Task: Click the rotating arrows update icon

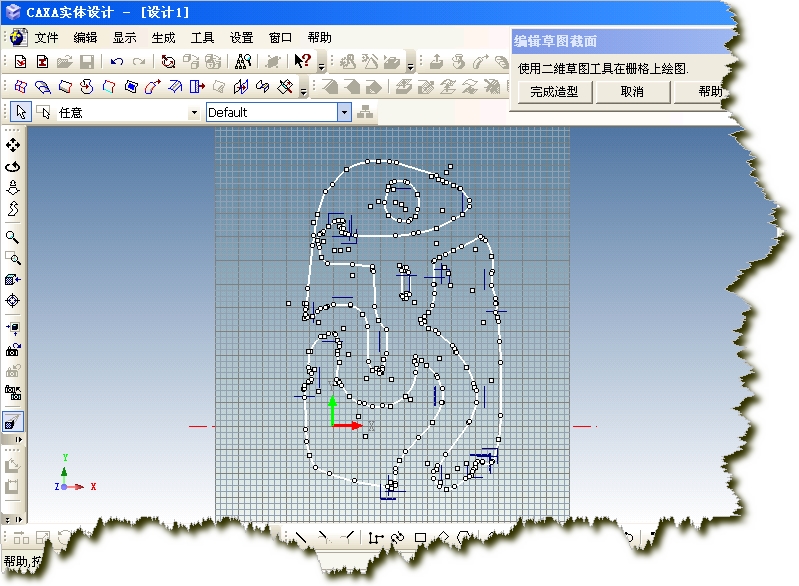Action: [x=168, y=62]
